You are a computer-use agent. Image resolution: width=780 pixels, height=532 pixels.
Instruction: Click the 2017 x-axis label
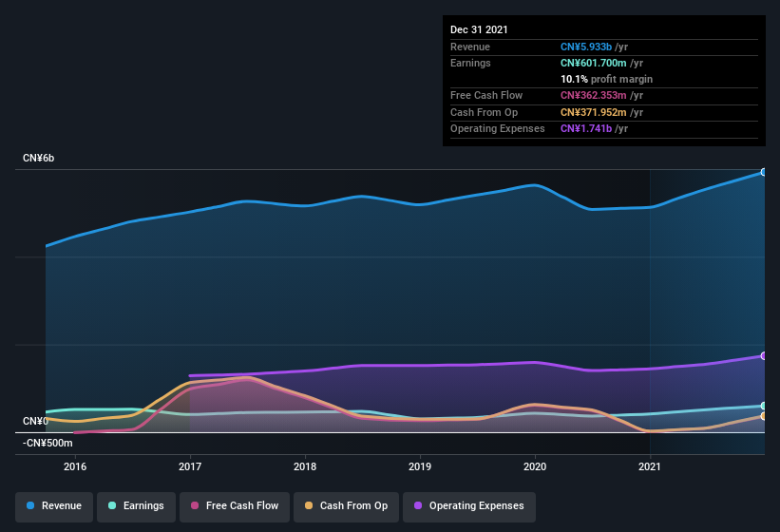point(190,466)
